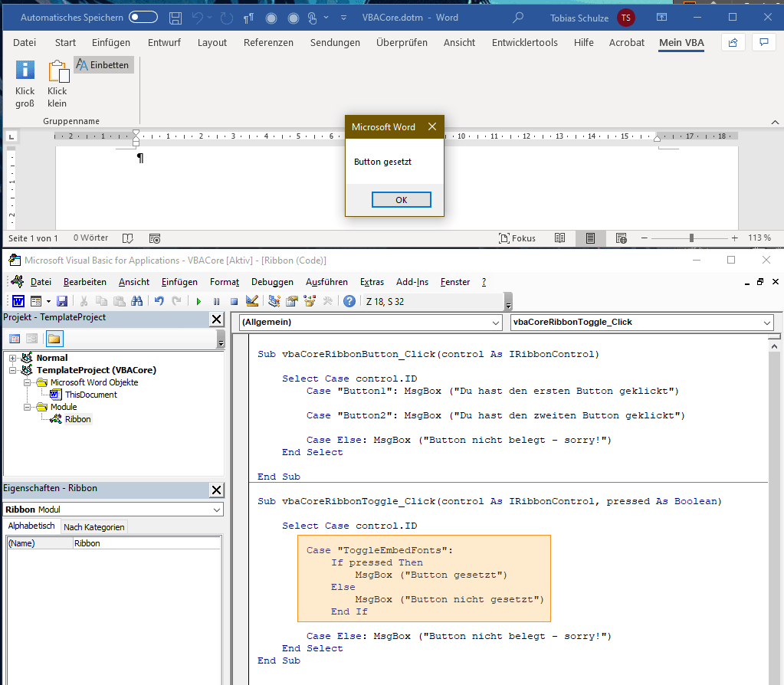Image resolution: width=784 pixels, height=685 pixels.
Task: Adjust the Word zoom slider handle
Action: coord(691,238)
